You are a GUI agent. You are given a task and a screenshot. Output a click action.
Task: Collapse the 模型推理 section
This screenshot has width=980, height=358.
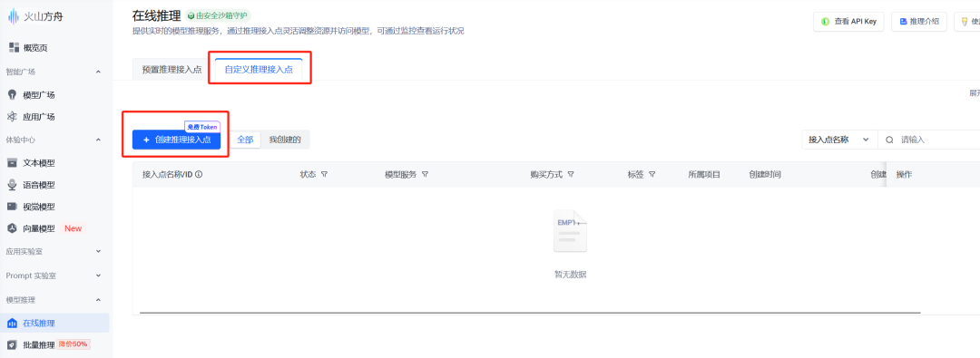(x=98, y=300)
